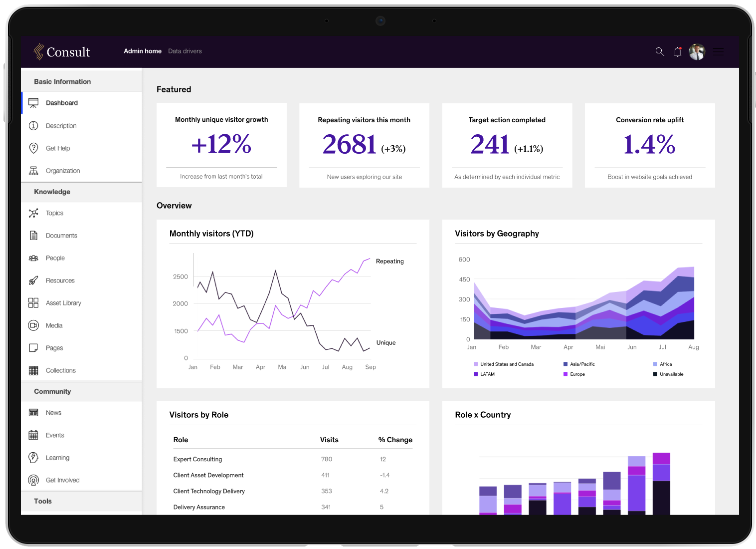This screenshot has height=549, width=756.
Task: Select the Monthly unique visitor growth card
Action: 221,145
